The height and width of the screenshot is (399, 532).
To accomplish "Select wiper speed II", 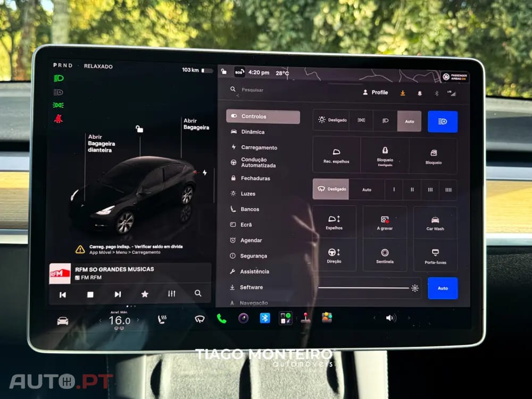I will (412, 190).
